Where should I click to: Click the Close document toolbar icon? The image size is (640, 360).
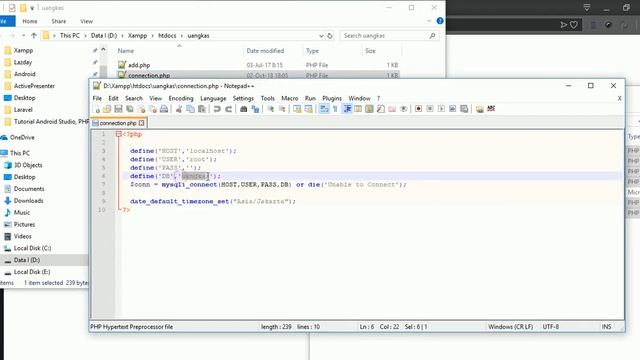(x=141, y=109)
